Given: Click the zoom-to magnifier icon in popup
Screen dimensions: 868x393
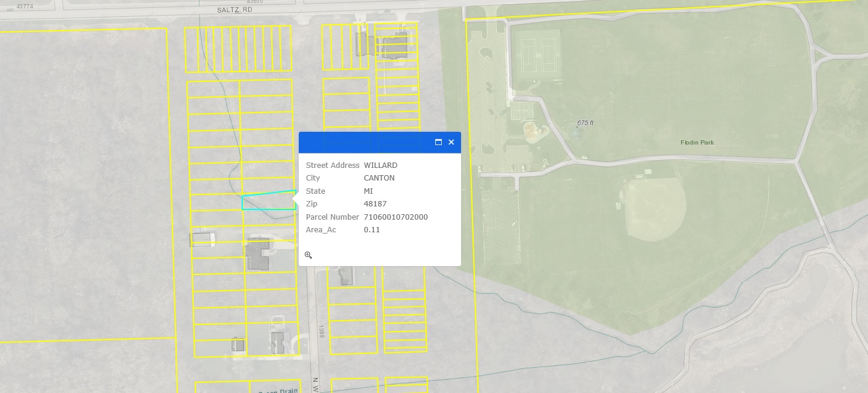Looking at the screenshot, I should (308, 255).
